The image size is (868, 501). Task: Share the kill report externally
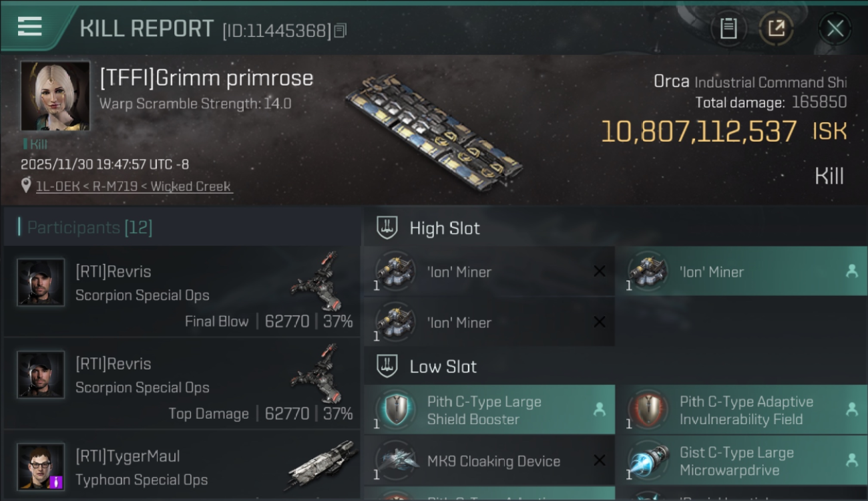[x=776, y=29]
